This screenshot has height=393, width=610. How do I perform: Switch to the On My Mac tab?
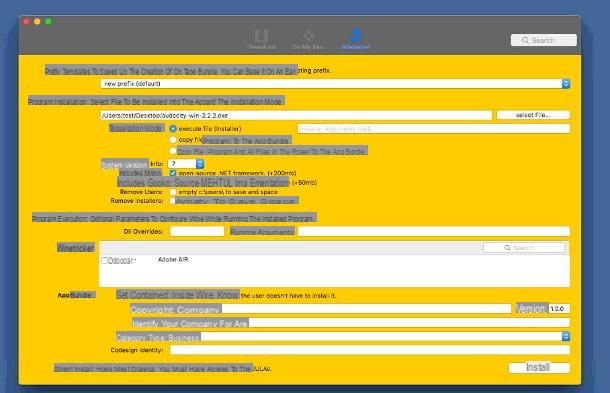[x=308, y=39]
